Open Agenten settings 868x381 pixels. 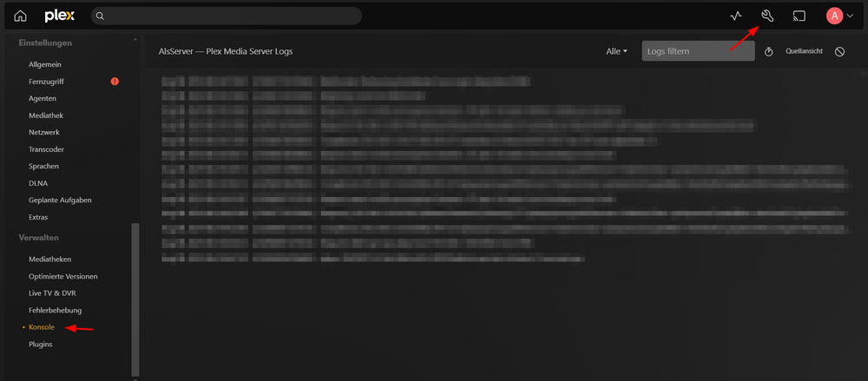pyautogui.click(x=43, y=99)
